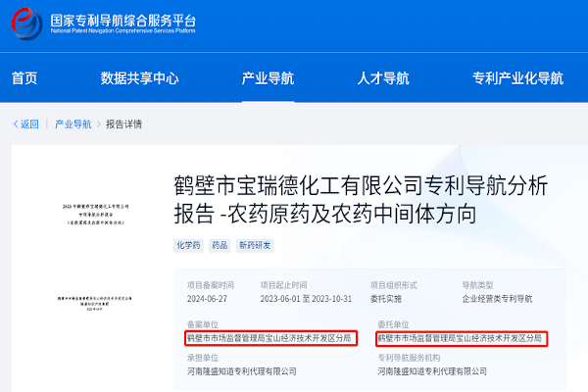Screen dimensions: 588x392
Task: Click the 导航类型 label
Action: click(478, 285)
